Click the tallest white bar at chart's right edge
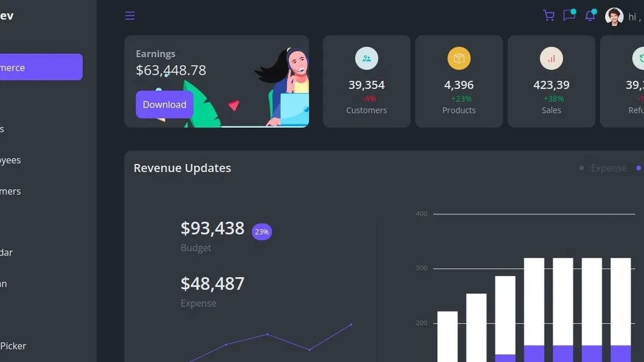The height and width of the screenshot is (362, 644). tap(621, 301)
